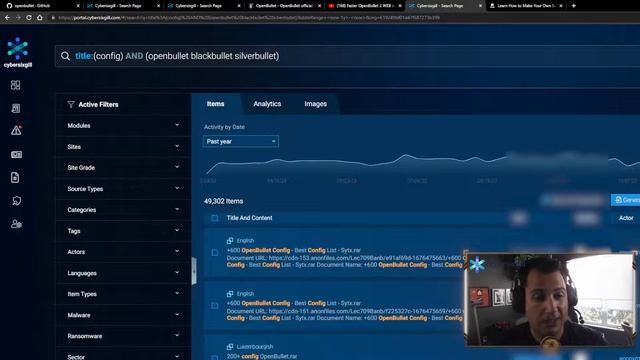
Task: Click the search magnifier icon
Action: click(x=65, y=56)
